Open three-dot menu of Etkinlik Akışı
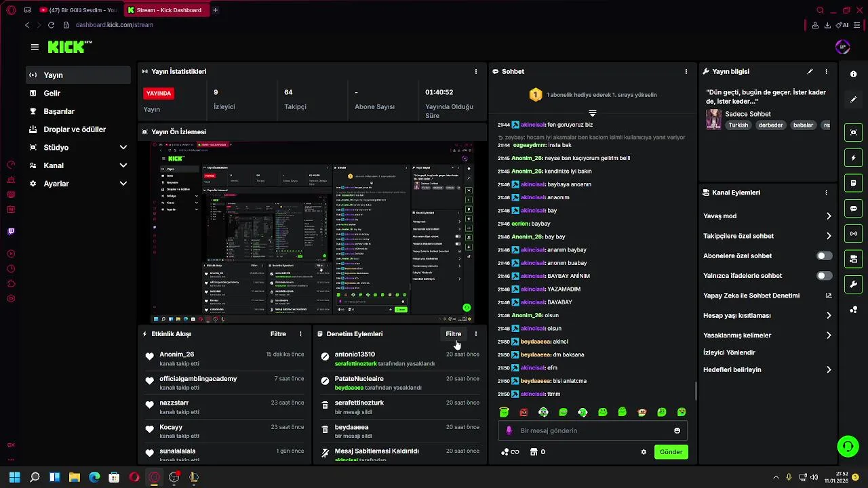This screenshot has height=488, width=868. [300, 334]
